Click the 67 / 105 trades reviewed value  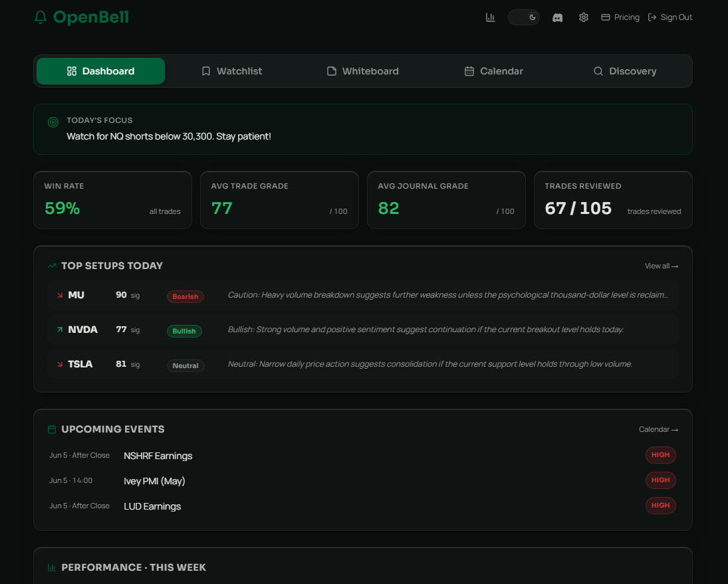[578, 208]
